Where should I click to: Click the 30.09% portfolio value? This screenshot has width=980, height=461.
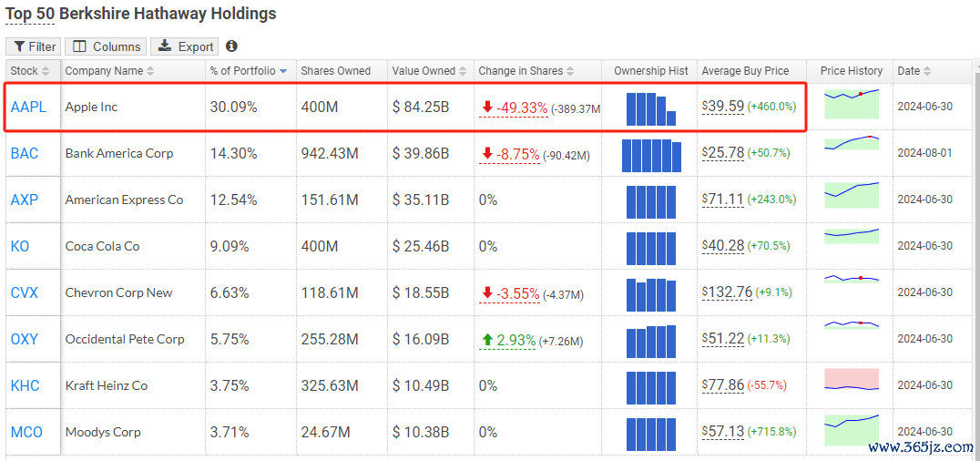(x=234, y=107)
